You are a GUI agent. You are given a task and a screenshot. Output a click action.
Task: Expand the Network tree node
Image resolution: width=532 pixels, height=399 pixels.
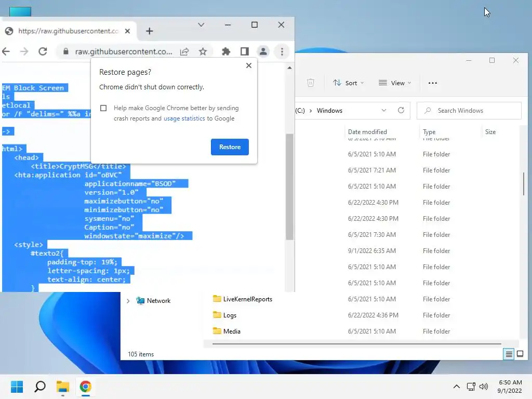click(128, 301)
